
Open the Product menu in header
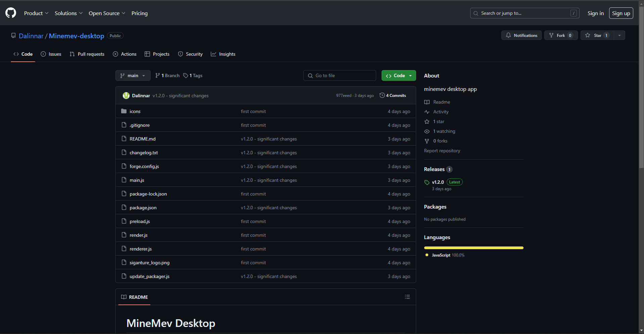point(36,13)
